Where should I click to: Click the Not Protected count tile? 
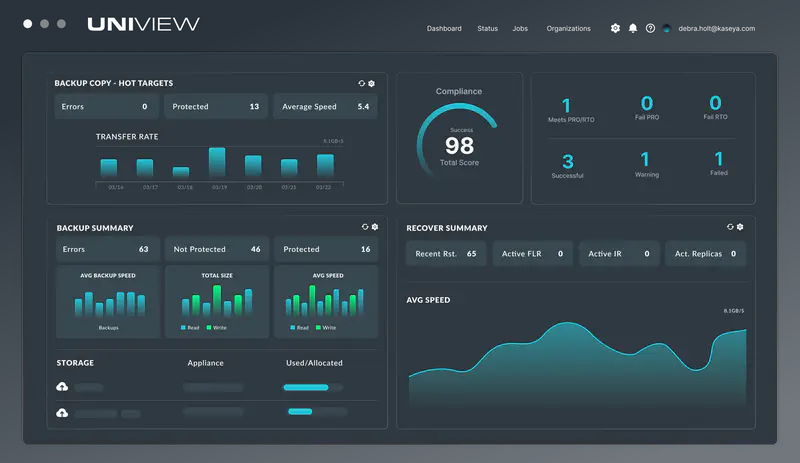(216, 249)
